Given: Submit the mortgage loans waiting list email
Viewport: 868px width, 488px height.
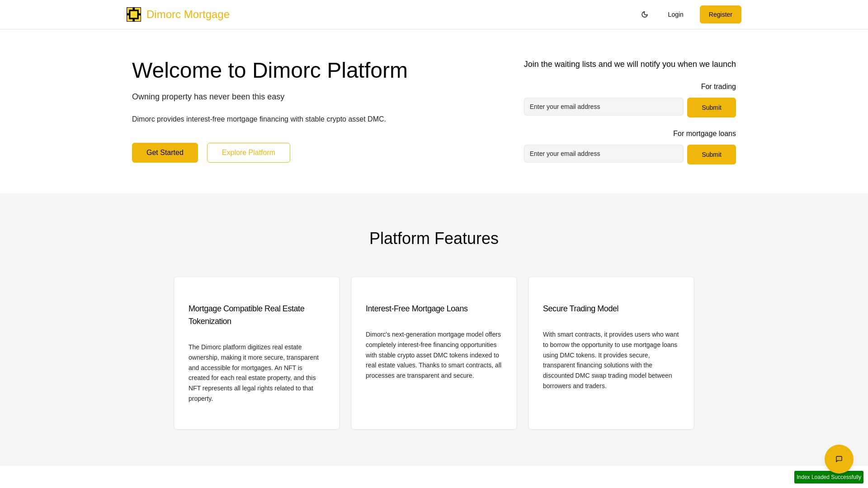Looking at the screenshot, I should (711, 154).
